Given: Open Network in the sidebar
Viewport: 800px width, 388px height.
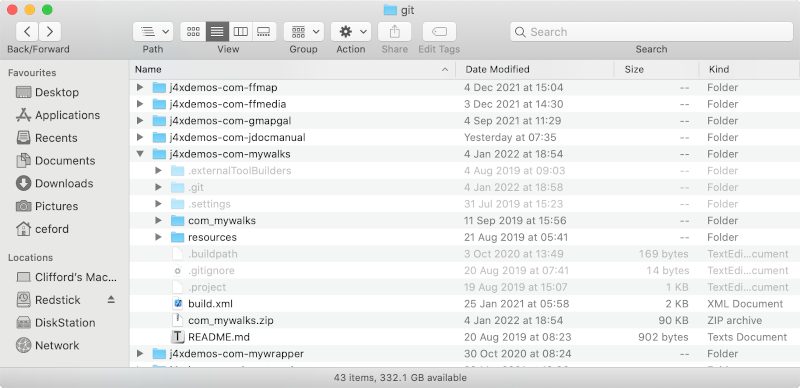Looking at the screenshot, I should [x=47, y=345].
